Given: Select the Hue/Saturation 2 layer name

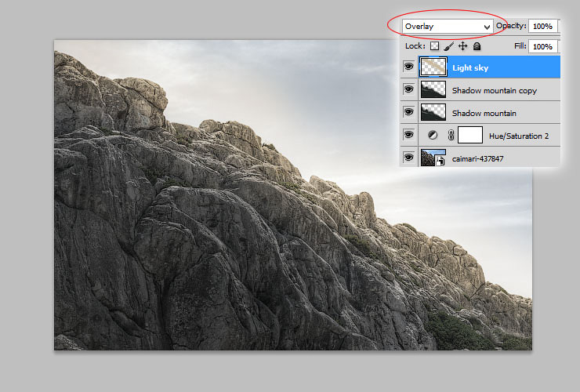Looking at the screenshot, I should point(519,136).
